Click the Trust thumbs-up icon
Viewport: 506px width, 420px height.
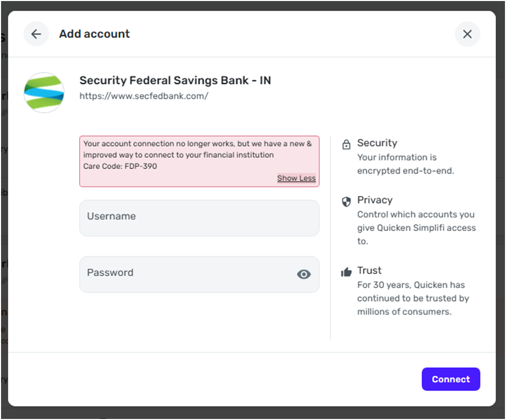pyautogui.click(x=346, y=272)
